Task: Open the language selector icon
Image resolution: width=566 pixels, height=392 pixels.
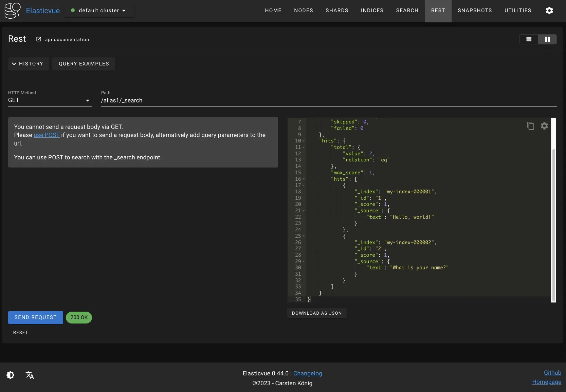Action: 30,375
